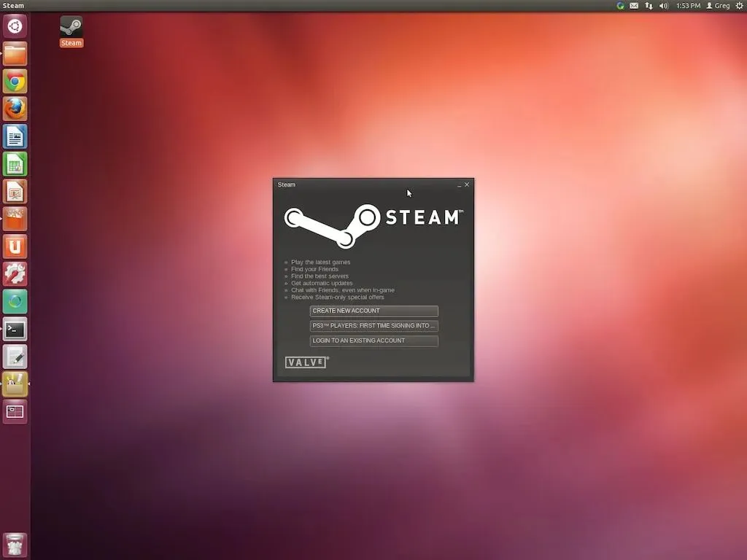Click the Chrome indicator in top panel
The height and width of the screenshot is (560, 747).
tap(620, 6)
